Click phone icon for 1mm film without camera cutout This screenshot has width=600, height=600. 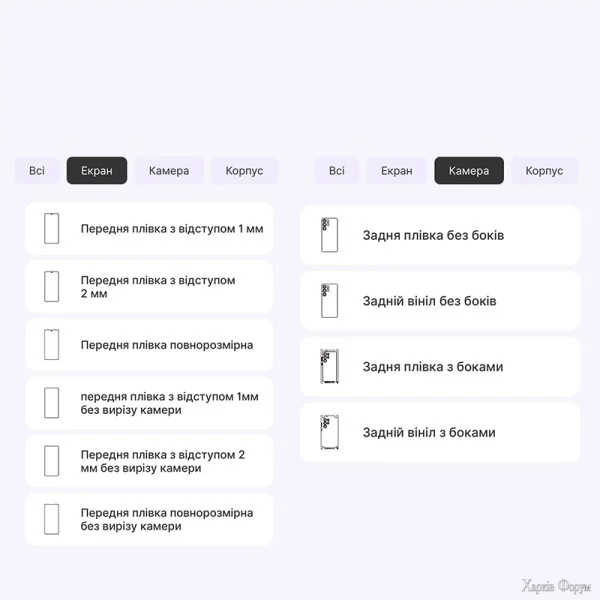click(52, 403)
